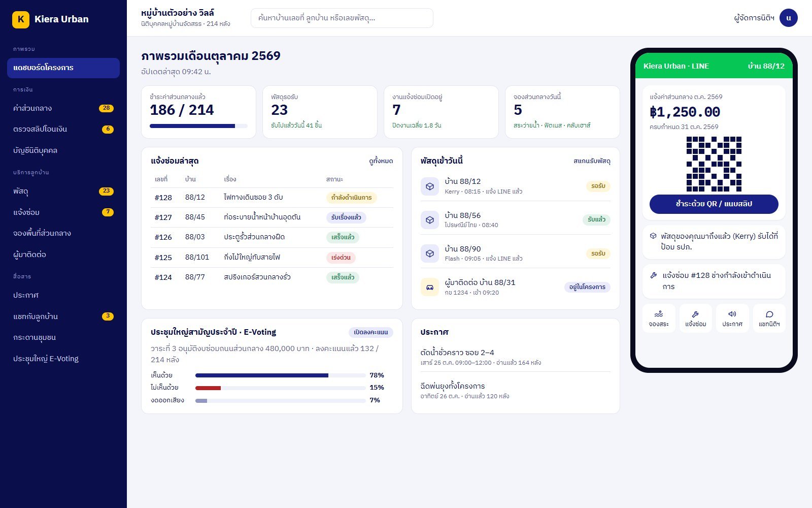Open แชทกับลูกบ้าน in sidebar
Screen dimensions: 812x508
point(63,316)
